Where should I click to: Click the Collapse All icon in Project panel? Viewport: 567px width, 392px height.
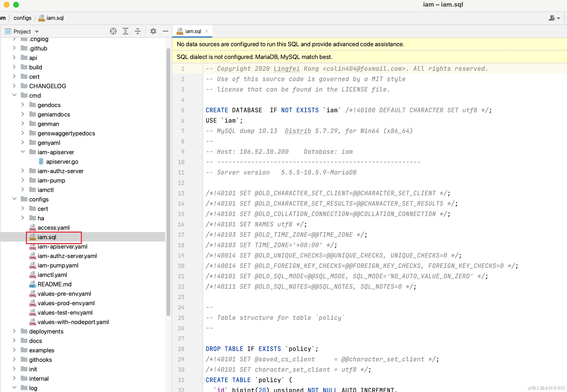point(138,31)
